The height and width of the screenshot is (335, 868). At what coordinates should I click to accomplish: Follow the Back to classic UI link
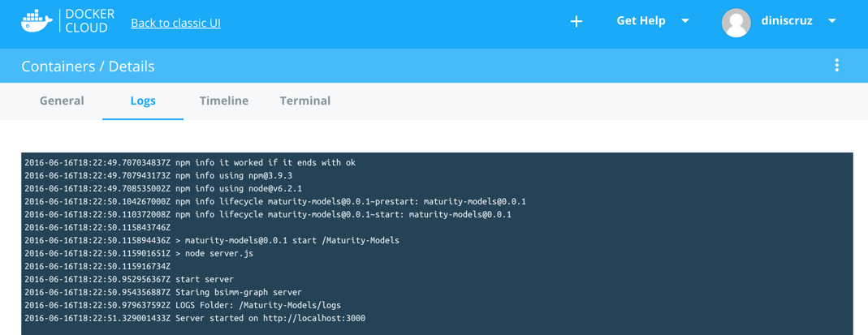click(x=175, y=23)
